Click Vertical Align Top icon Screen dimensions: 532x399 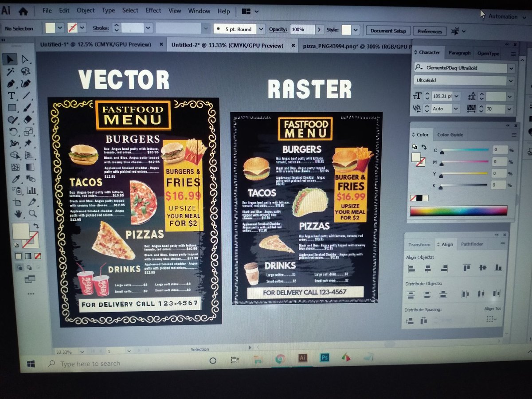click(466, 267)
